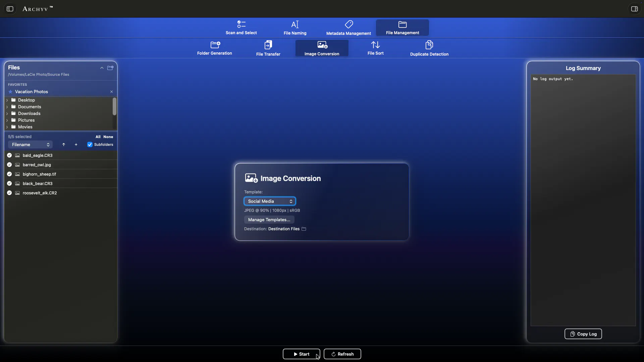Click the folder tree scrollbar
The width and height of the screenshot is (644, 362).
click(x=114, y=107)
